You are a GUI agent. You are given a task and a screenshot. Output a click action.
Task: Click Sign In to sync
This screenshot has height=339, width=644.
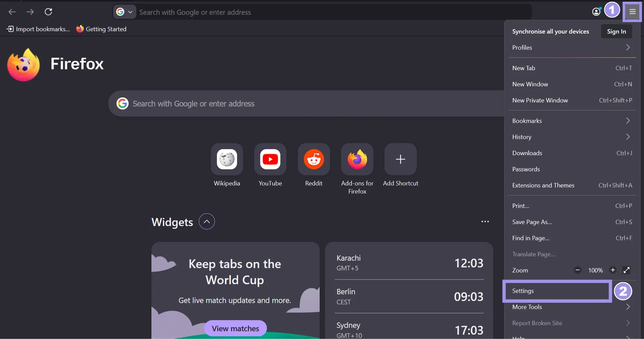tap(616, 31)
